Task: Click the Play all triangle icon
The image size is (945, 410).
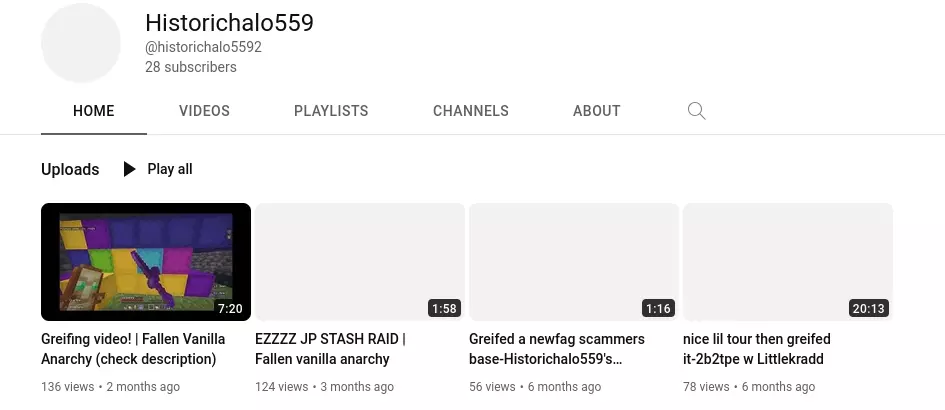Action: pyautogui.click(x=129, y=169)
